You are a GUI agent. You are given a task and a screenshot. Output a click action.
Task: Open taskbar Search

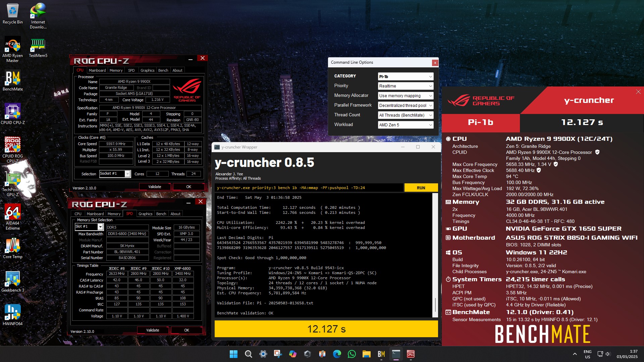click(x=248, y=354)
